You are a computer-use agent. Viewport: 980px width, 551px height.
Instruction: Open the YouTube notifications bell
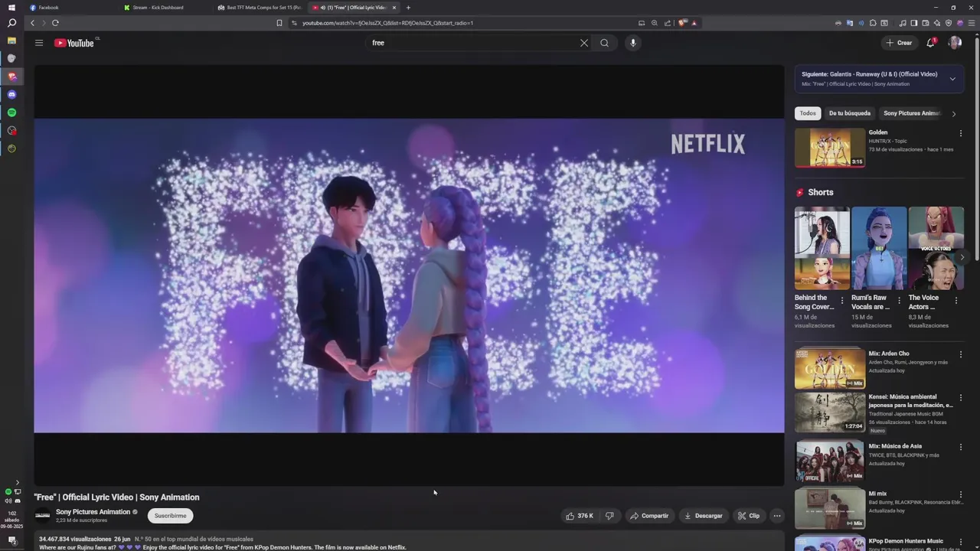tap(930, 43)
